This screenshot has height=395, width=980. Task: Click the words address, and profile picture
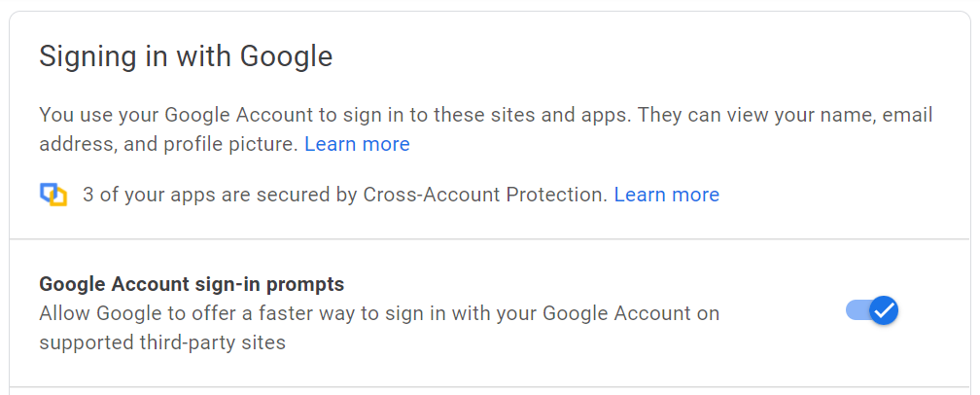coord(169,144)
